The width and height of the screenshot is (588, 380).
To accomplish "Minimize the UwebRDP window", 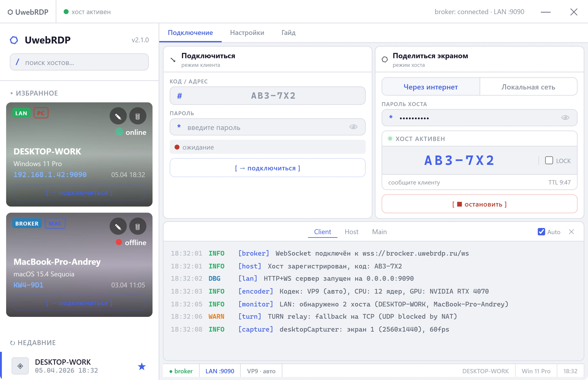I will pos(545,12).
